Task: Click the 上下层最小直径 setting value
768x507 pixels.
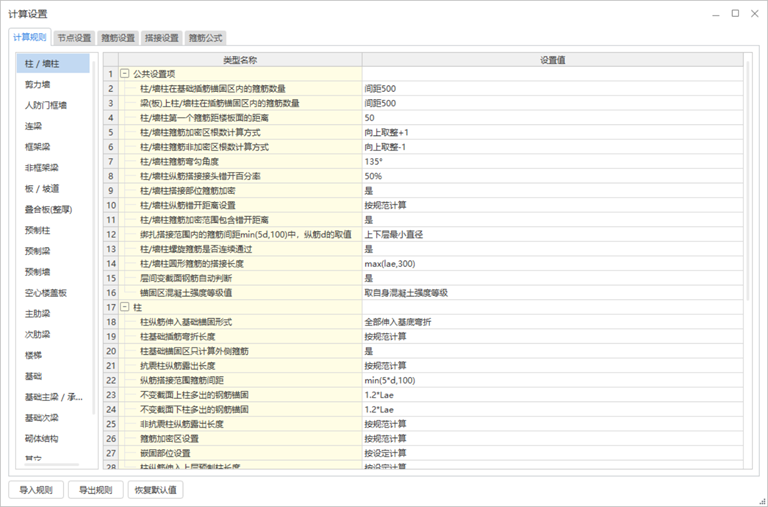Action: [x=552, y=234]
